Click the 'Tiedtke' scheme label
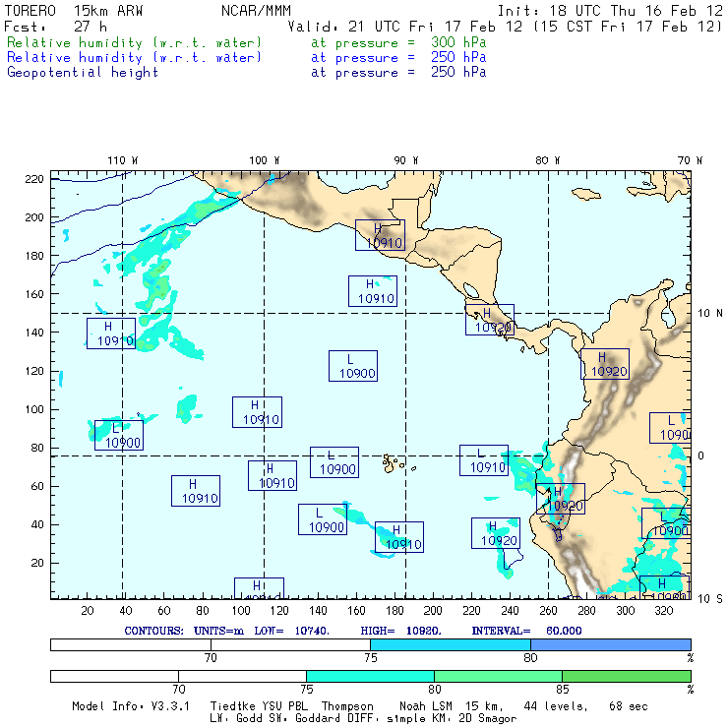Image resolution: width=728 pixels, height=728 pixels. pyautogui.click(x=233, y=706)
